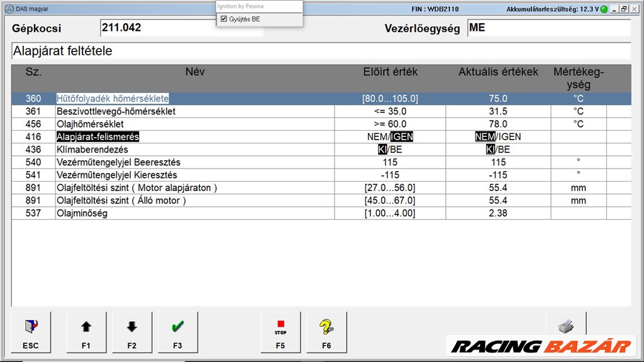
Task: Click the Racing Bazár logo
Action: [541, 346]
